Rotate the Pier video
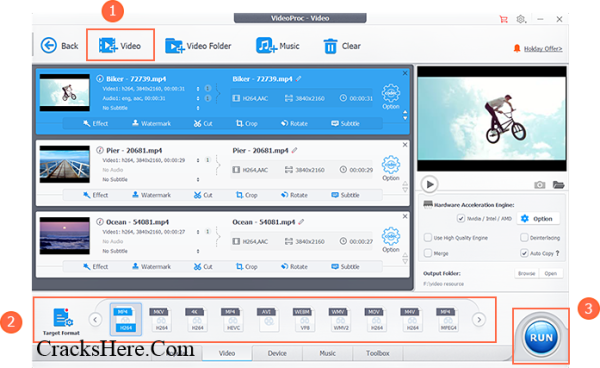The image size is (600, 368). (x=294, y=195)
